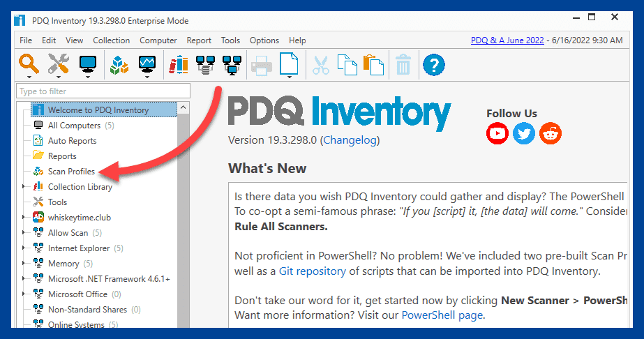Image resolution: width=644 pixels, height=339 pixels.
Task: Click the PDQ Inventory title bar app icon
Action: click(20, 20)
